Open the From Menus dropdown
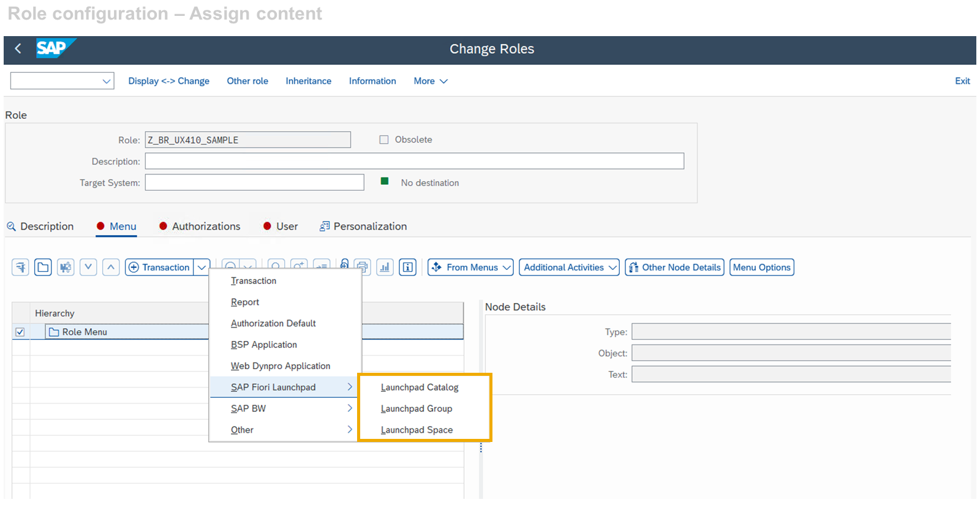The image size is (980, 505). pos(470,267)
